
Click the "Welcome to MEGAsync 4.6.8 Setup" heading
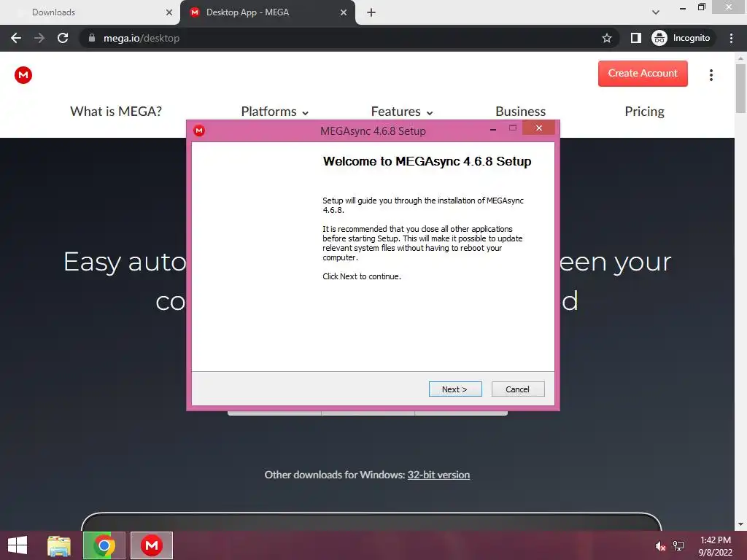(427, 161)
